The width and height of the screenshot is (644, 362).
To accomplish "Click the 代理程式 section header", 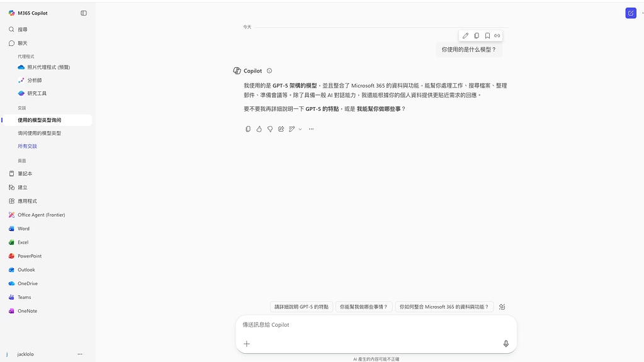I will pyautogui.click(x=26, y=57).
